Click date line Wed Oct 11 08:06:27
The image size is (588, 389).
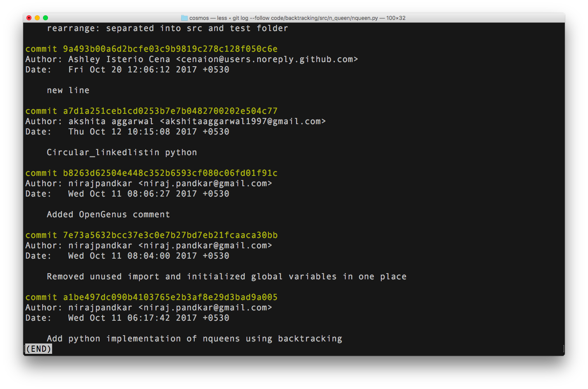[x=127, y=194]
